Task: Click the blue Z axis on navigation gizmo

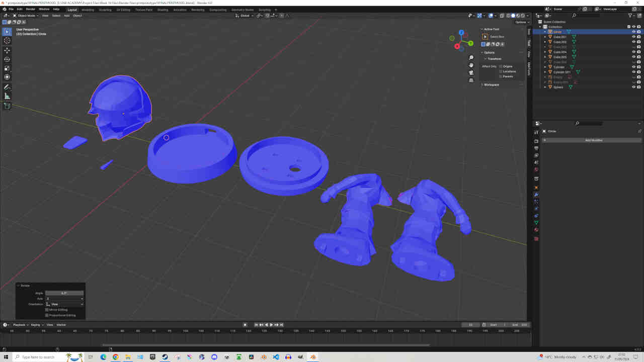Action: [x=461, y=33]
